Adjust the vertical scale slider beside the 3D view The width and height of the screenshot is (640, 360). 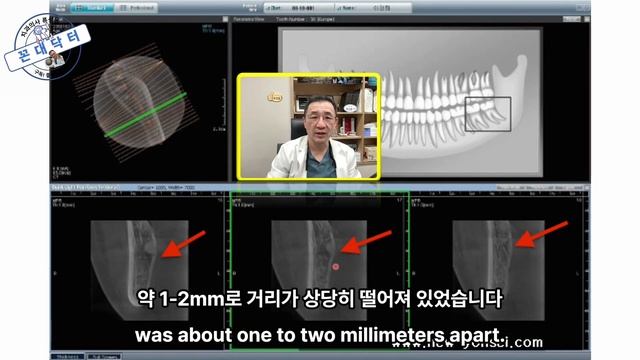[224, 102]
